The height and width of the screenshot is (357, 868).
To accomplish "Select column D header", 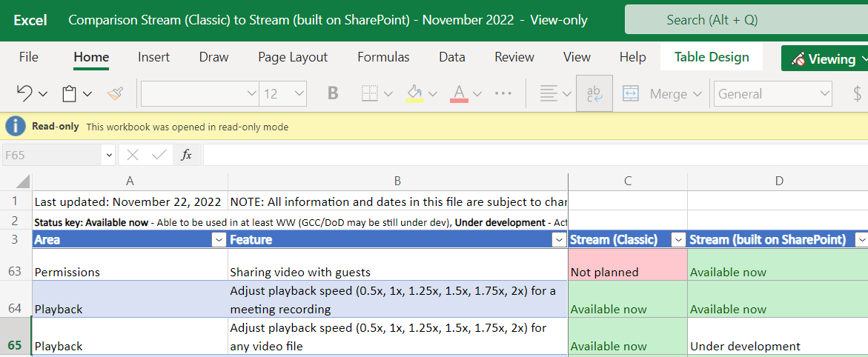I will click(x=778, y=181).
